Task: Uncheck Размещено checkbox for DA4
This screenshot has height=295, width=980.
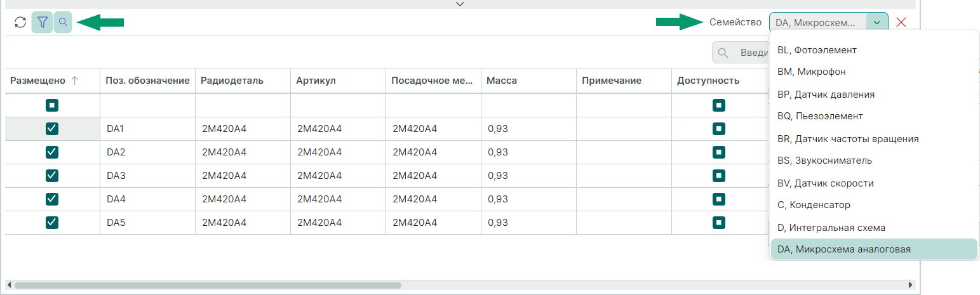Action: tap(52, 199)
